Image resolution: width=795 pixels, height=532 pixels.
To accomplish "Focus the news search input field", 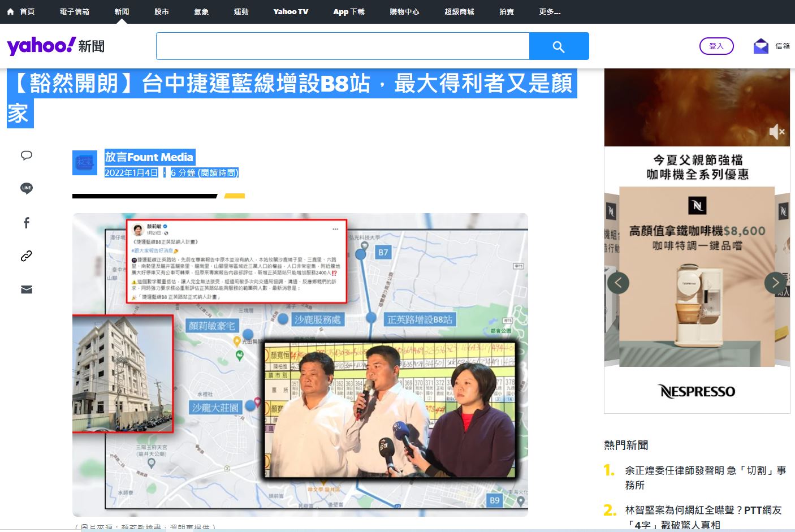I will coord(343,46).
